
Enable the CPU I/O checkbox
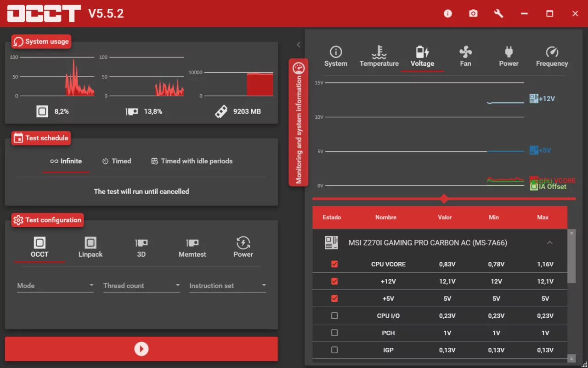coord(334,316)
